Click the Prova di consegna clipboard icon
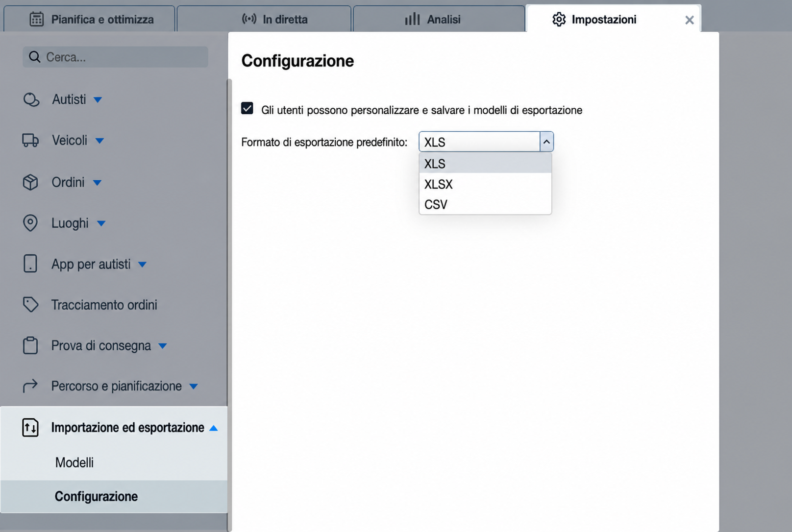This screenshot has height=532, width=792. pos(30,345)
